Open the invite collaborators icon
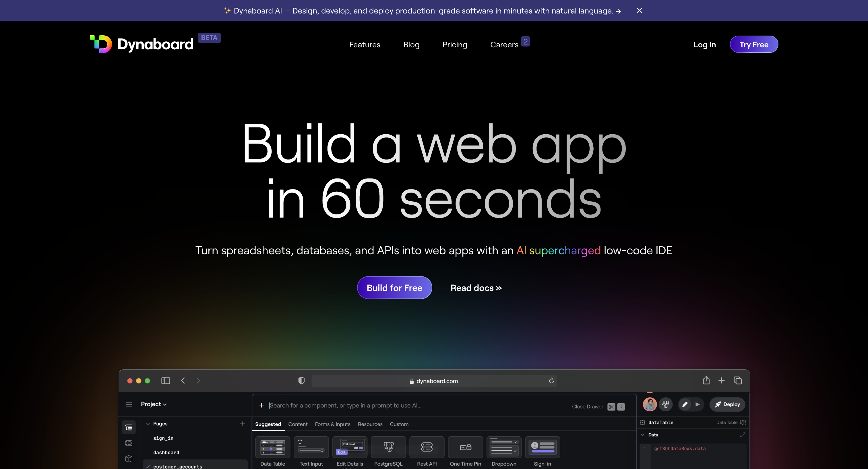This screenshot has width=868, height=469. pyautogui.click(x=665, y=404)
